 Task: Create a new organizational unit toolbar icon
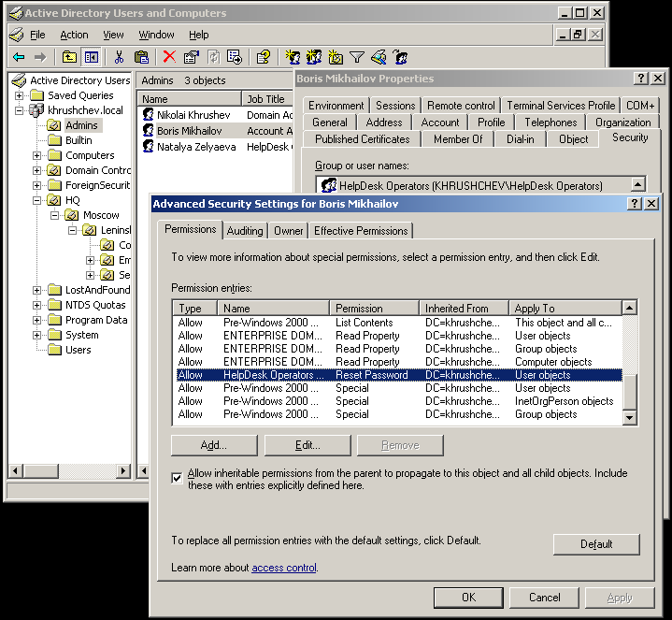coord(336,57)
